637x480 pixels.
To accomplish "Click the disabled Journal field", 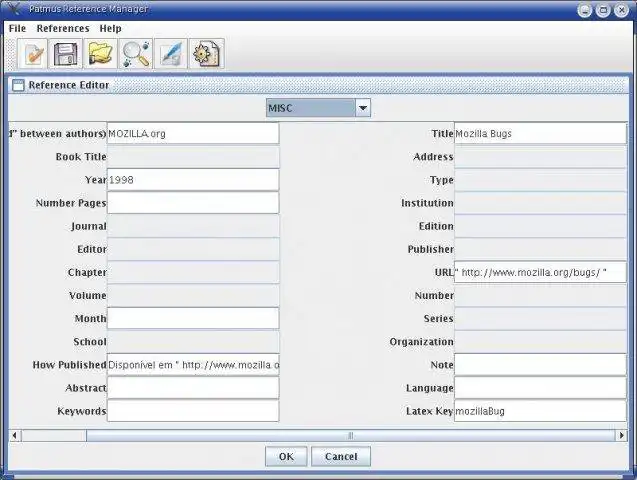I will point(193,226).
